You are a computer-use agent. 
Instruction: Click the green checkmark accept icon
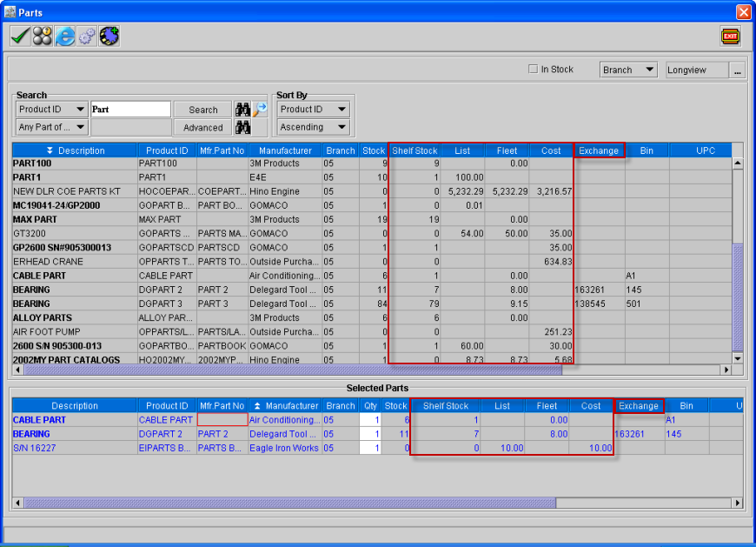coord(20,37)
